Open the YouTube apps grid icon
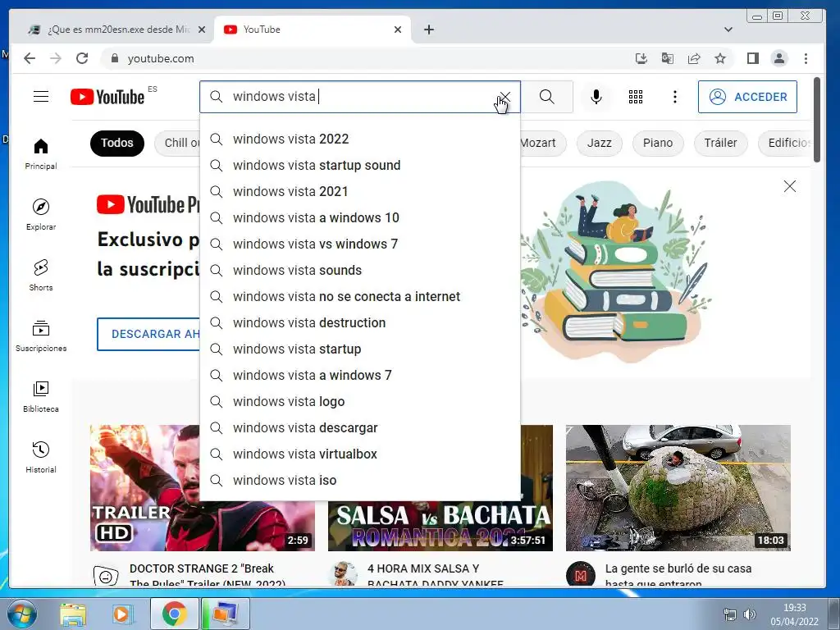 pyautogui.click(x=636, y=97)
